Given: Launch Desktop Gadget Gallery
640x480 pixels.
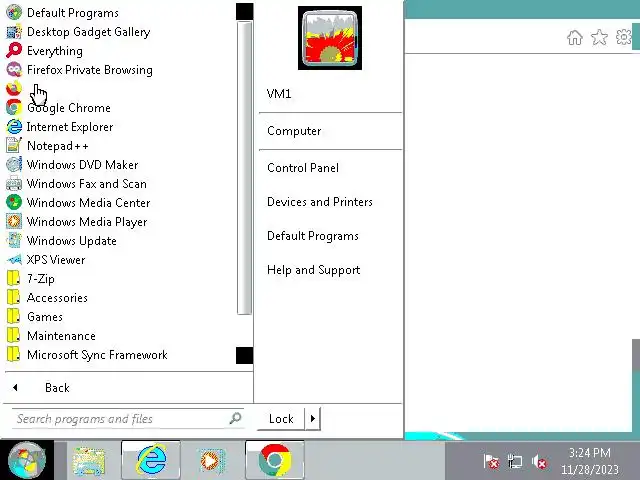Looking at the screenshot, I should (78, 32).
